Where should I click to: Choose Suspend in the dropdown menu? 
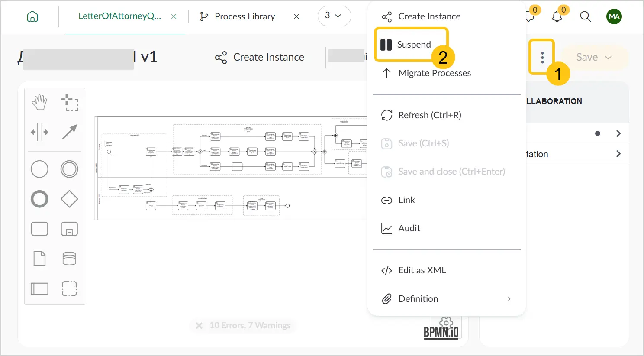[x=406, y=45]
